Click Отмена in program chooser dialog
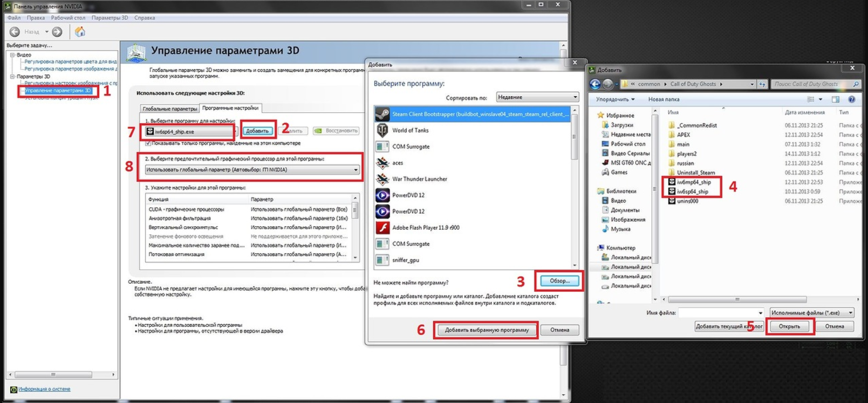Viewport: 868px width, 403px height. 559,330
